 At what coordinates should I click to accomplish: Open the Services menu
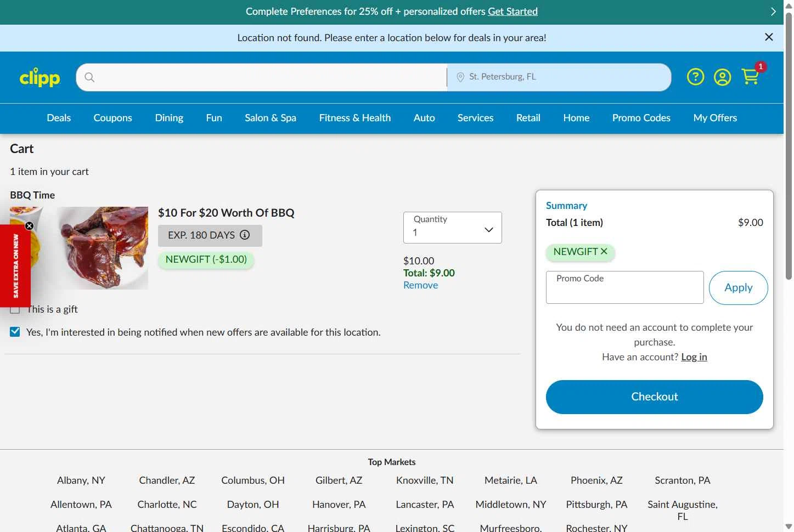point(475,118)
